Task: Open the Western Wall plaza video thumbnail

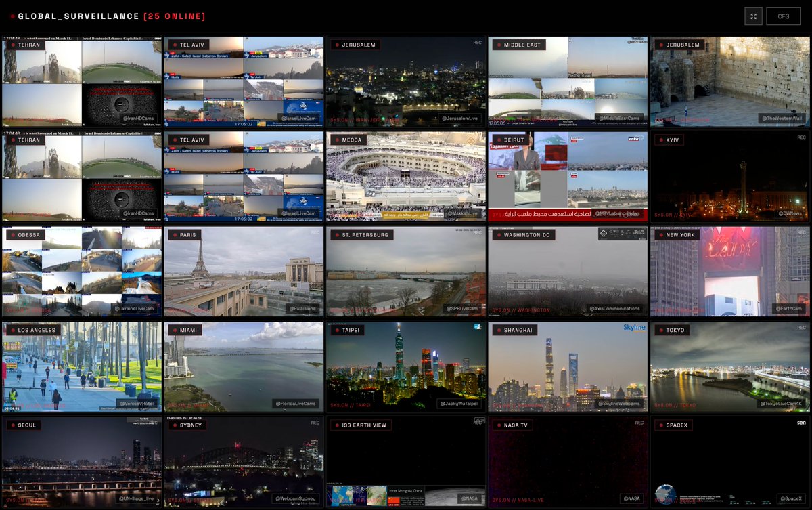Action: (730, 81)
